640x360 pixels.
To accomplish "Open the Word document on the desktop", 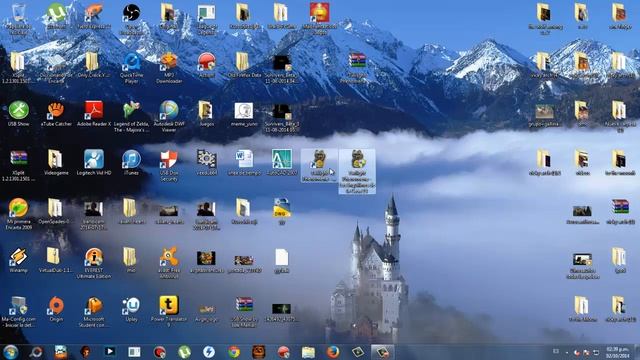I will click(244, 162).
